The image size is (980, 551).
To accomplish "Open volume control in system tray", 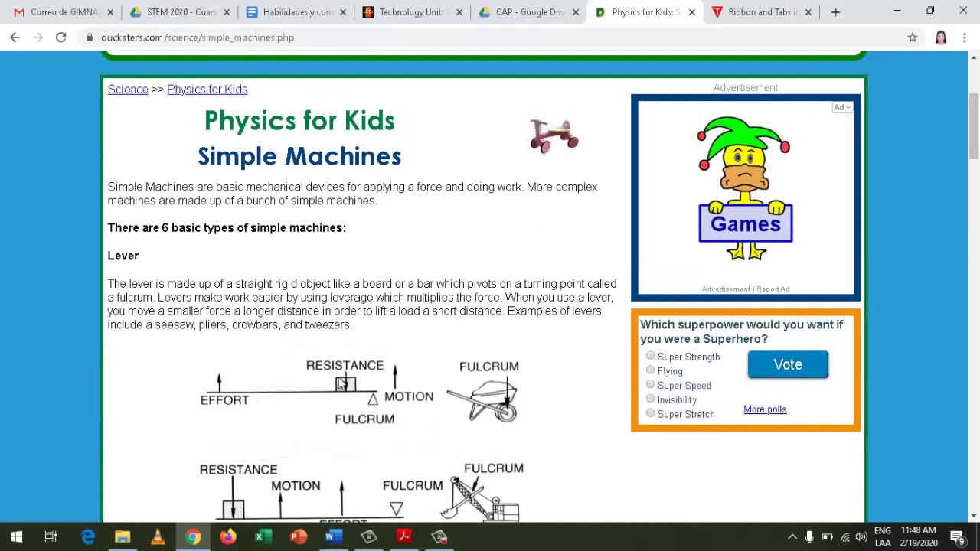I will (861, 537).
